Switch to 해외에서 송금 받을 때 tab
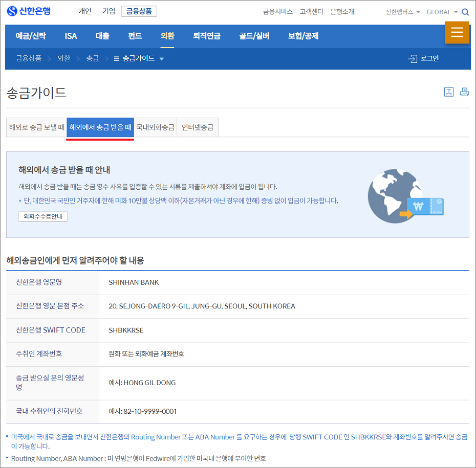The height and width of the screenshot is (468, 476). pyautogui.click(x=100, y=127)
